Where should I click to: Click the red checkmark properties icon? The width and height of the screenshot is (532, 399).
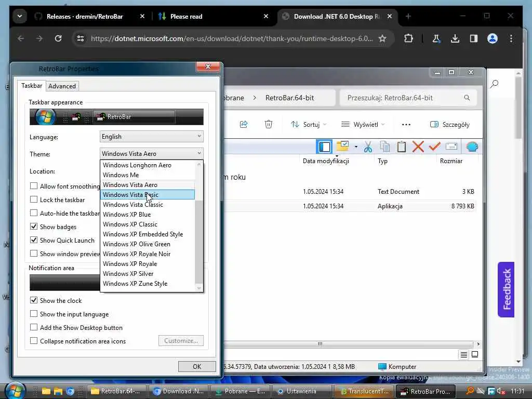click(x=435, y=146)
